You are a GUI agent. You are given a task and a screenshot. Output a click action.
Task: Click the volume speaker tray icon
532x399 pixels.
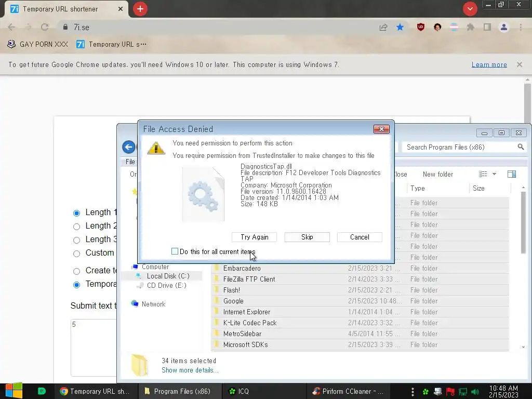point(475,392)
